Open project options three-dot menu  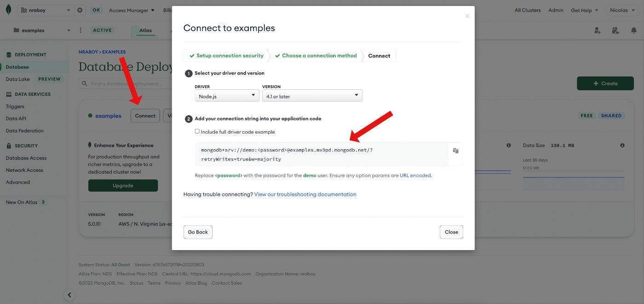point(80,30)
